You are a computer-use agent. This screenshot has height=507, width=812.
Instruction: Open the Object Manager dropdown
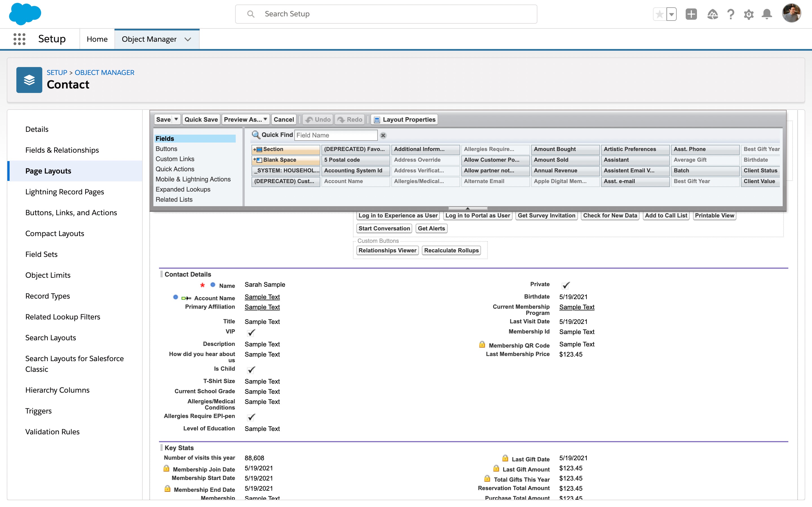tap(188, 39)
